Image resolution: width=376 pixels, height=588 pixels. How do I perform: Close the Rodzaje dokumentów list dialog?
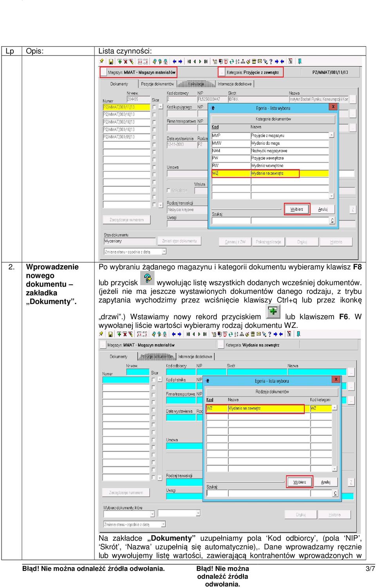click(336, 379)
